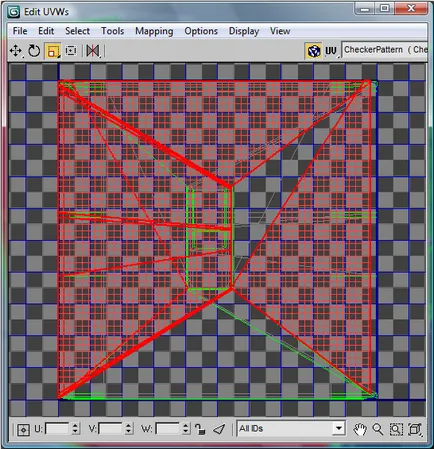Select the Rotate tool icon
The height and width of the screenshot is (449, 434).
pyautogui.click(x=34, y=51)
